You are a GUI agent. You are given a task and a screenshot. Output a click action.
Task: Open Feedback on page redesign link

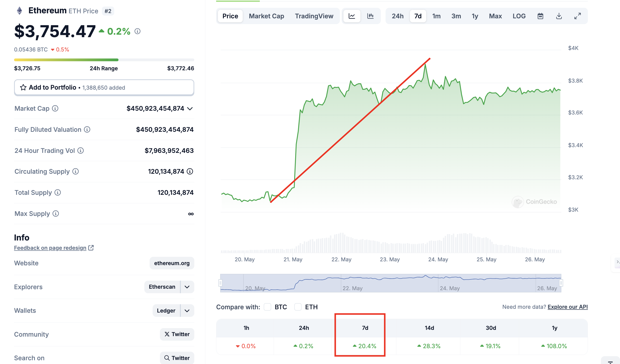click(x=50, y=248)
